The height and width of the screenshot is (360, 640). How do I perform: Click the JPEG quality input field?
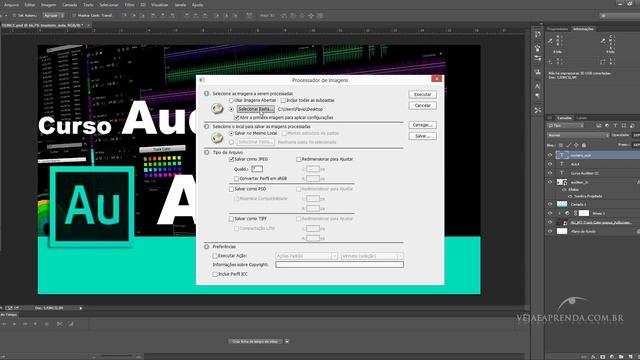(257, 169)
